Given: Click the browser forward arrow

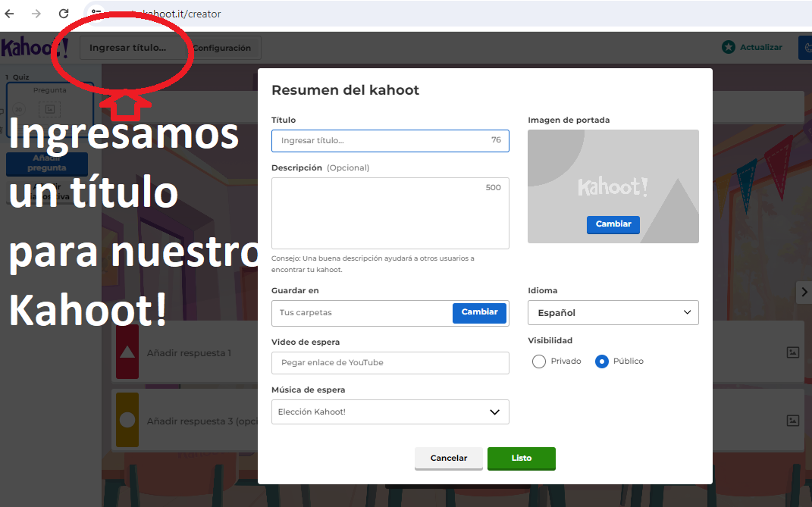Looking at the screenshot, I should coord(36,14).
